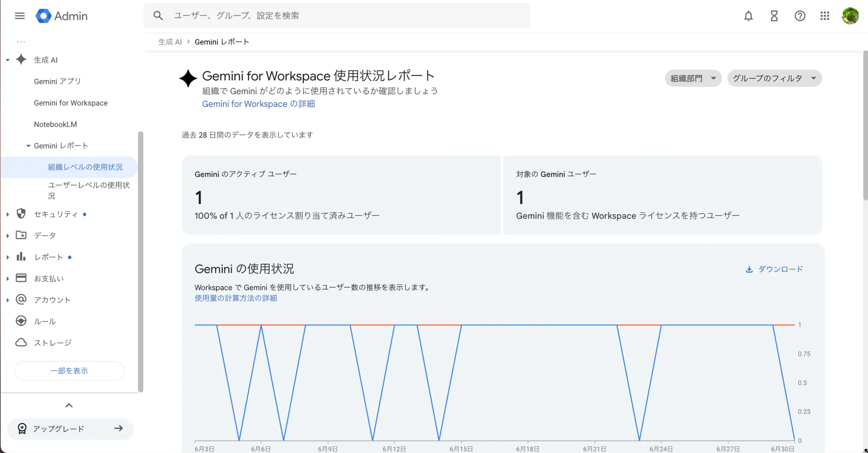Collapse the 生成 AI section arrow
Viewport: 868px width, 453px height.
pyautogui.click(x=7, y=60)
